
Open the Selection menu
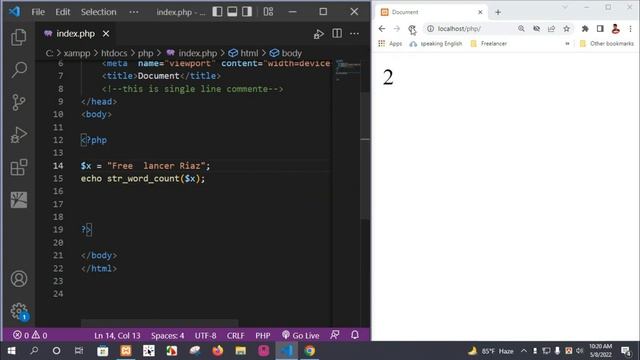pos(98,12)
